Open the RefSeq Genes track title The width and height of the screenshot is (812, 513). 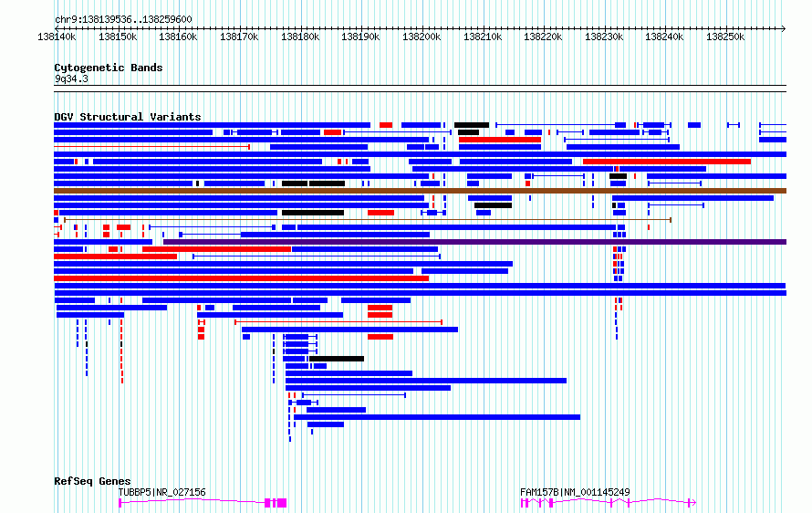pos(92,481)
